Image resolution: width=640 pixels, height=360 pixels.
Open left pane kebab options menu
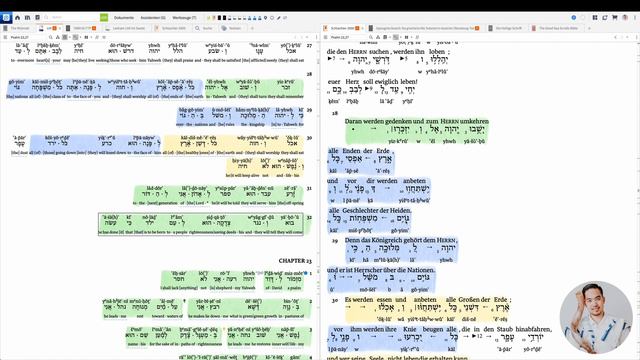(316, 37)
